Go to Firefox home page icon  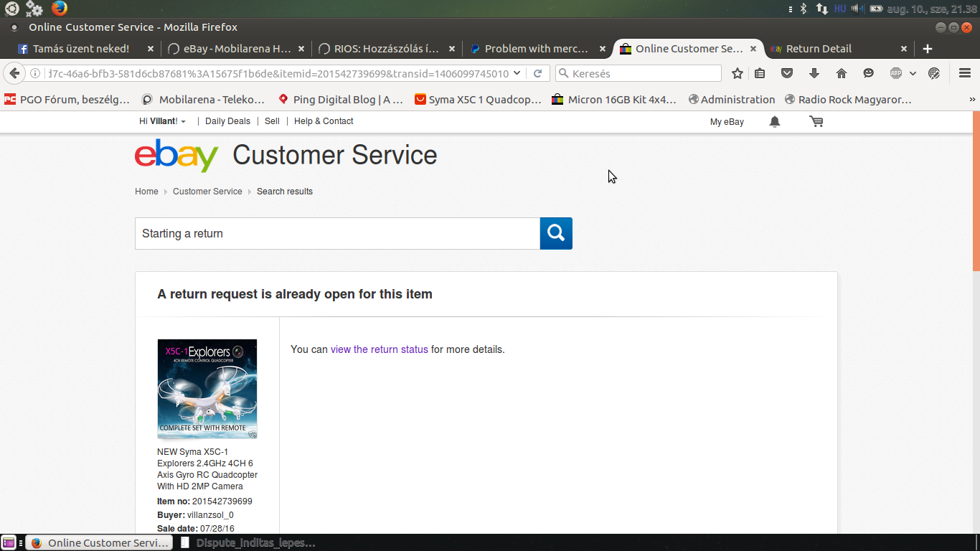point(842,73)
